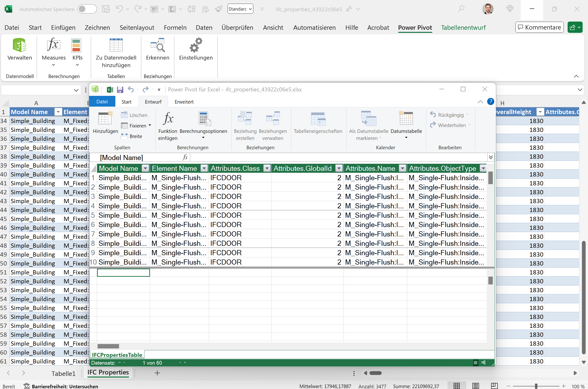Click the Excel search magnifier

pos(461,9)
